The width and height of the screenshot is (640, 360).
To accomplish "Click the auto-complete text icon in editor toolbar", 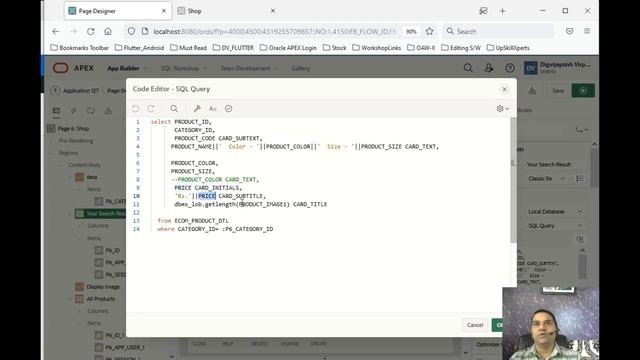I will tap(213, 109).
